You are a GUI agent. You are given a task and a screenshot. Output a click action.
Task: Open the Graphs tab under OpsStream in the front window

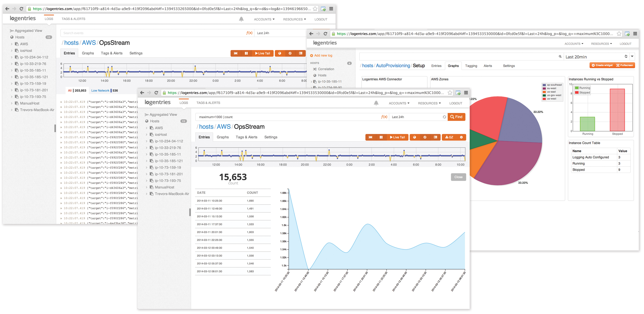pyautogui.click(x=223, y=137)
